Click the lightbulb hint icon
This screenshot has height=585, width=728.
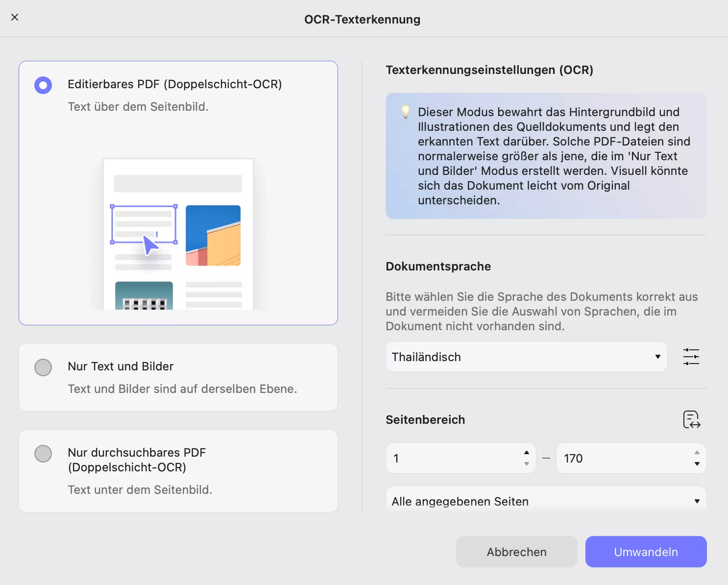(x=406, y=112)
